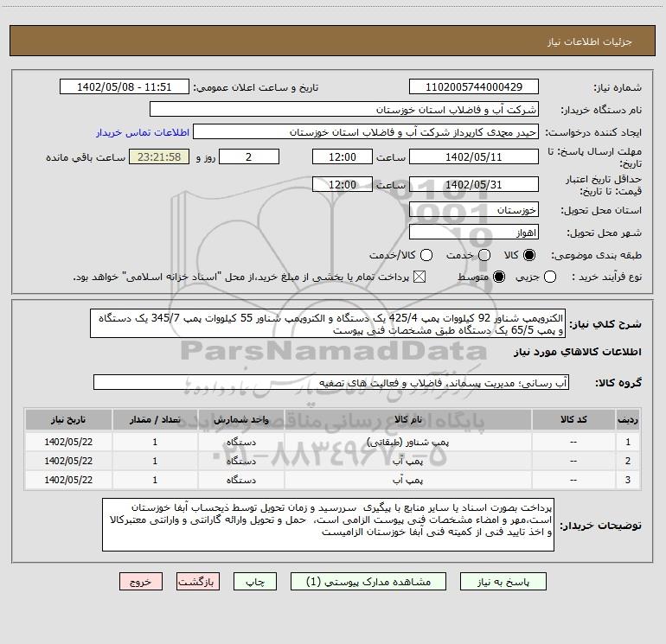Click the اطلاعات کالاهای مورد نیاز heading
The width and height of the screenshot is (666, 644).
point(578,352)
